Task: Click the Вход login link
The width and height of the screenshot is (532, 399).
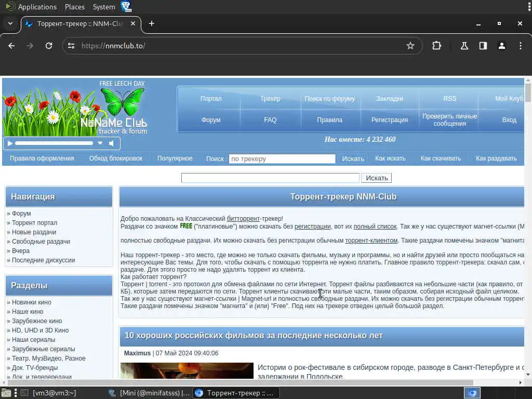Action: [x=509, y=120]
